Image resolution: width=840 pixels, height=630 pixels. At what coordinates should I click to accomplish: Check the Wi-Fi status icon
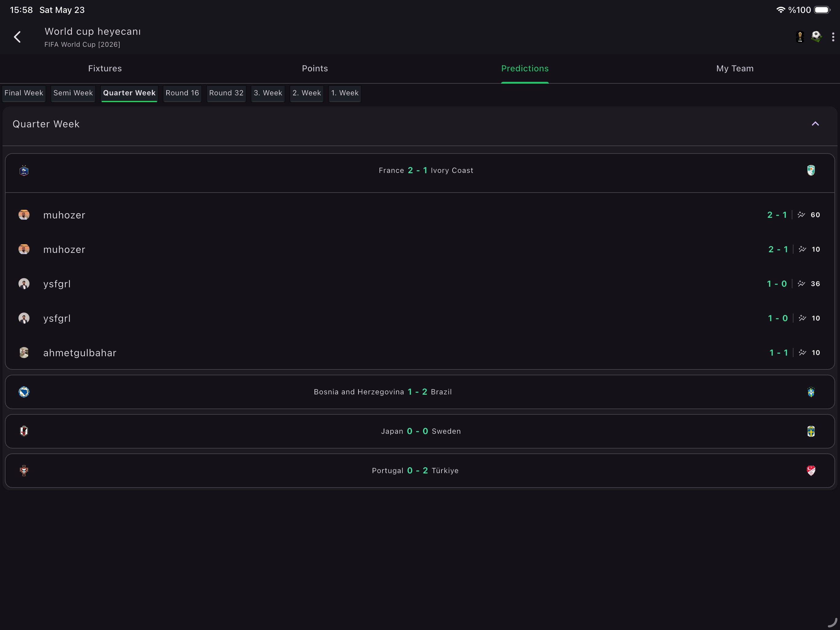(x=780, y=10)
